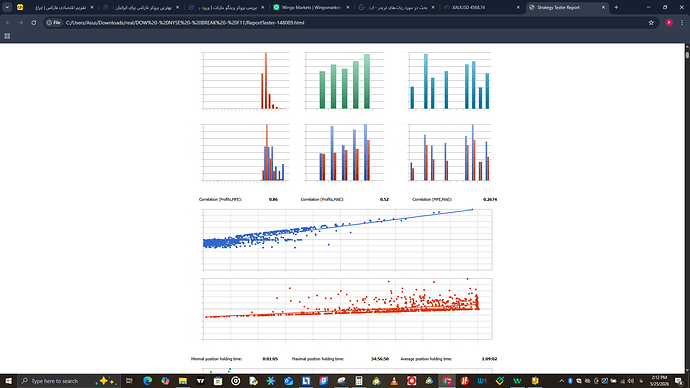The height and width of the screenshot is (388, 690).
Task: Click the red MAE scatter plot
Action: 347,309
